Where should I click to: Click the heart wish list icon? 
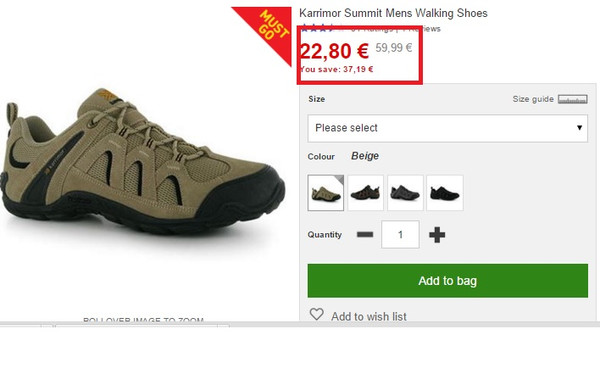pyautogui.click(x=316, y=315)
